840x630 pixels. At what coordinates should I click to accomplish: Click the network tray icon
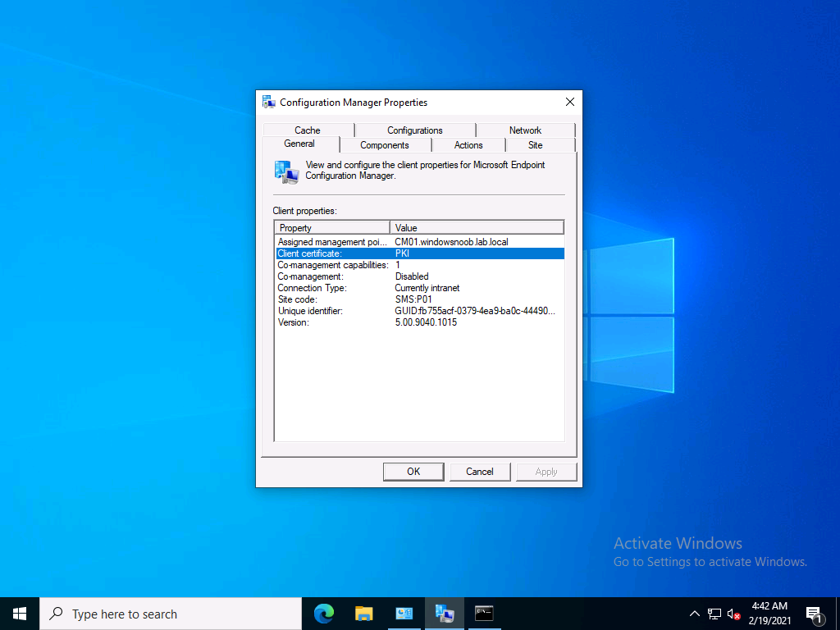(714, 614)
